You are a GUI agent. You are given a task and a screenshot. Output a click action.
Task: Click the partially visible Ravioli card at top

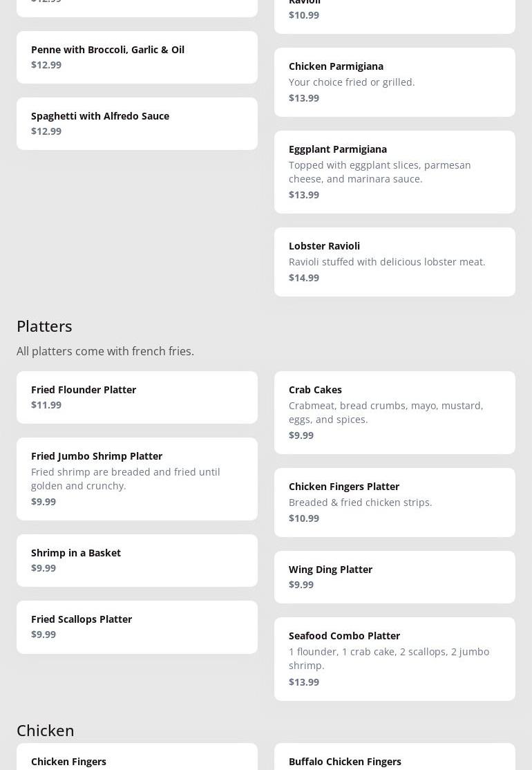point(395,14)
